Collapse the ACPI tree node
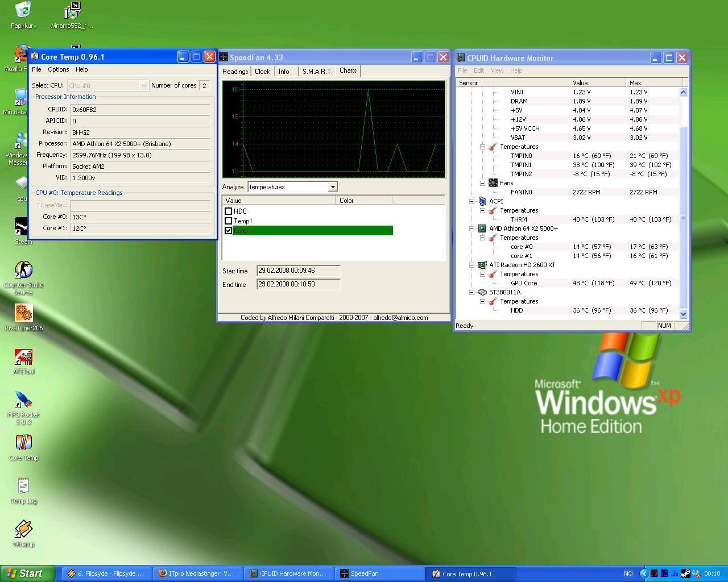The image size is (728, 582). point(471,201)
